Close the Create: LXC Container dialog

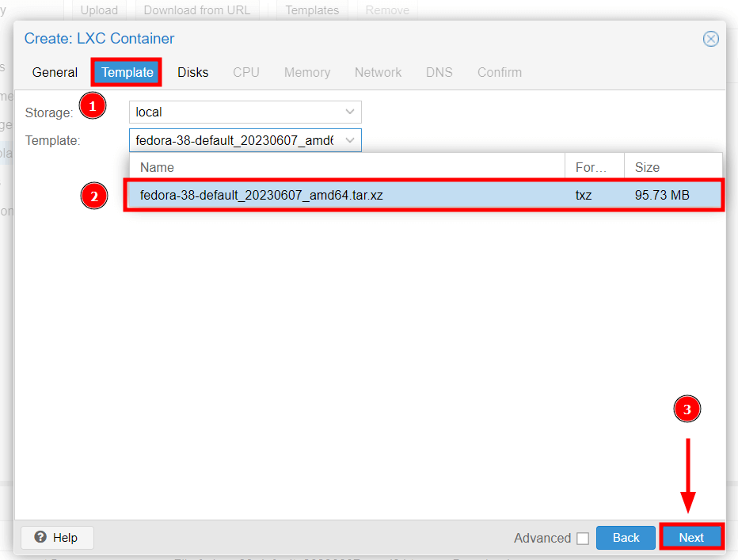[x=711, y=39]
